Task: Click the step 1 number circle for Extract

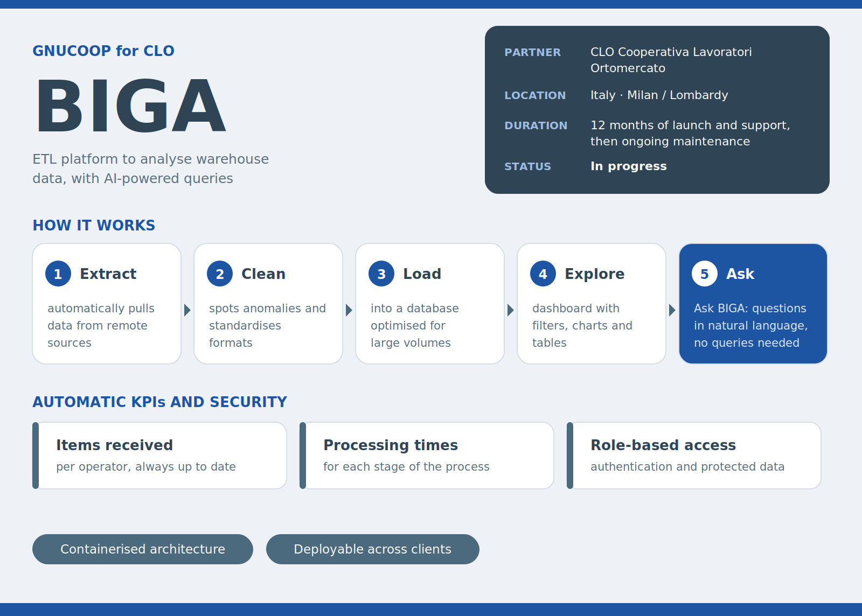Action: coord(58,274)
